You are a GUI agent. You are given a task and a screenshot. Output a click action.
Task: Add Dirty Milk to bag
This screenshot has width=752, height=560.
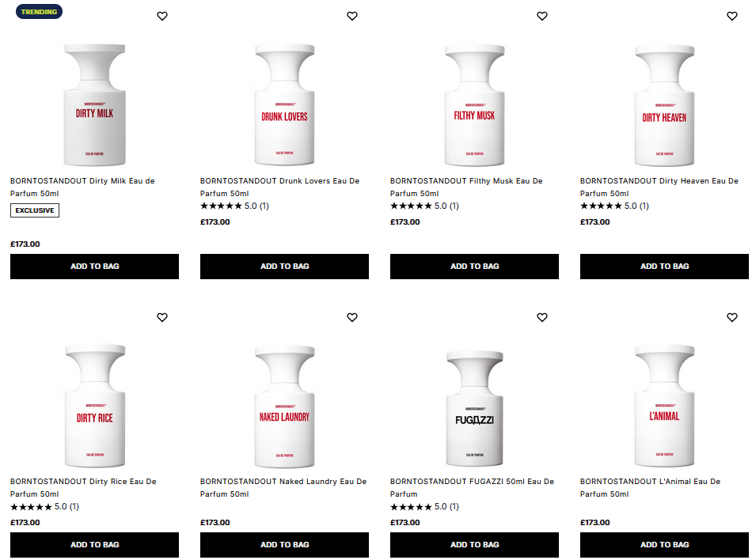tap(94, 267)
